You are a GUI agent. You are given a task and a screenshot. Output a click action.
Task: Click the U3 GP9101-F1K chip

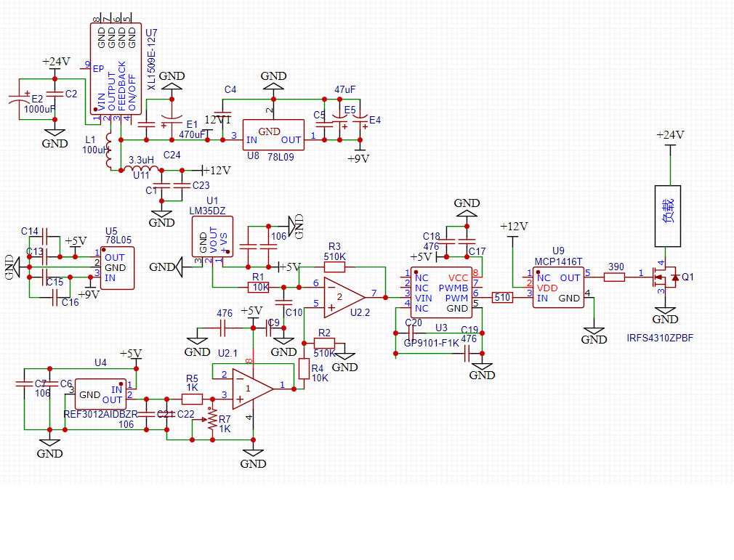click(441, 293)
